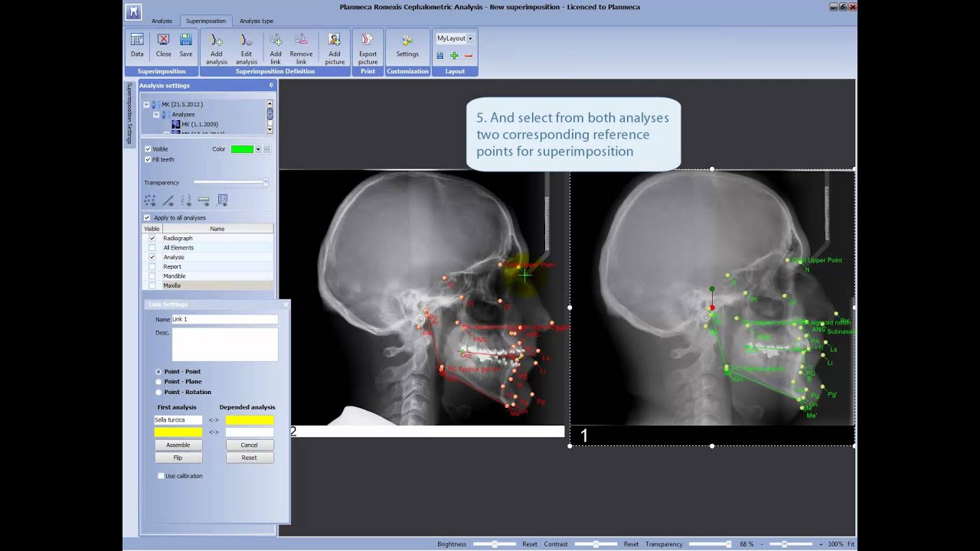Remove layout with red minus icon

(x=469, y=56)
